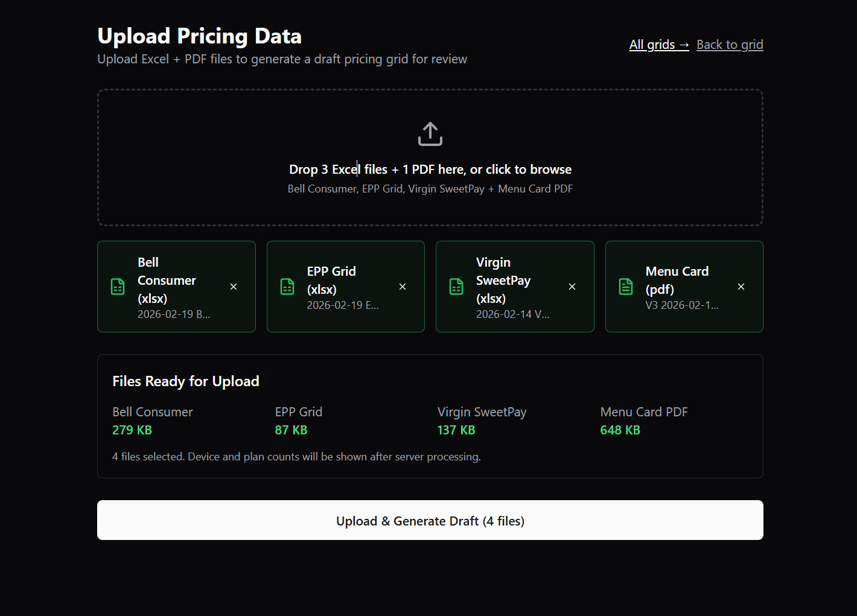Select the 'Menu Card (pdf)' card title
This screenshot has height=616, width=857.
(677, 281)
